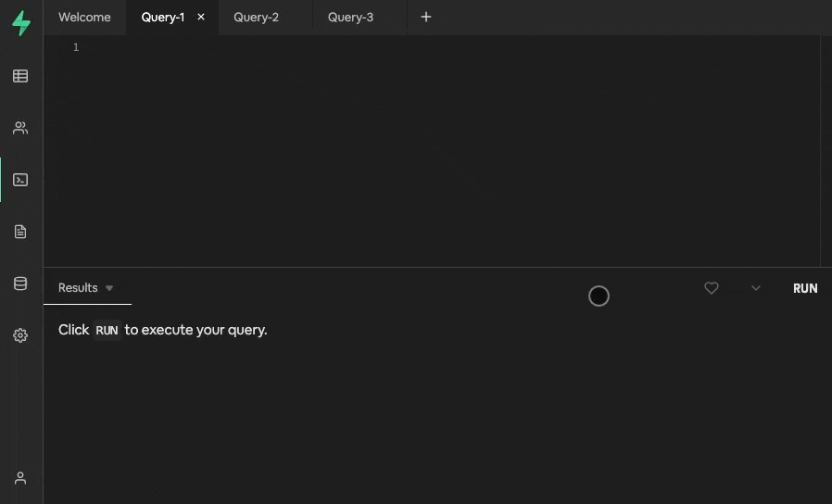Switch to the Welcome tab
The image size is (832, 504).
(x=84, y=17)
